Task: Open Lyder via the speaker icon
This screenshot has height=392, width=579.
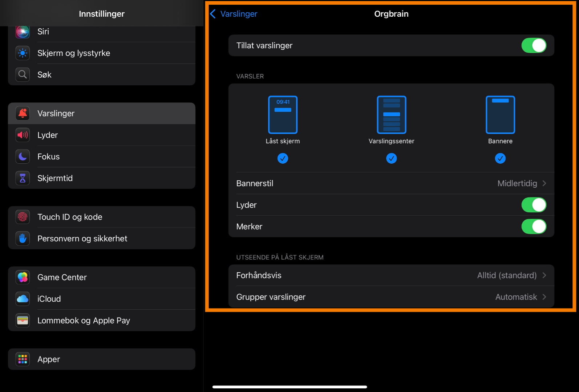Action: click(23, 135)
